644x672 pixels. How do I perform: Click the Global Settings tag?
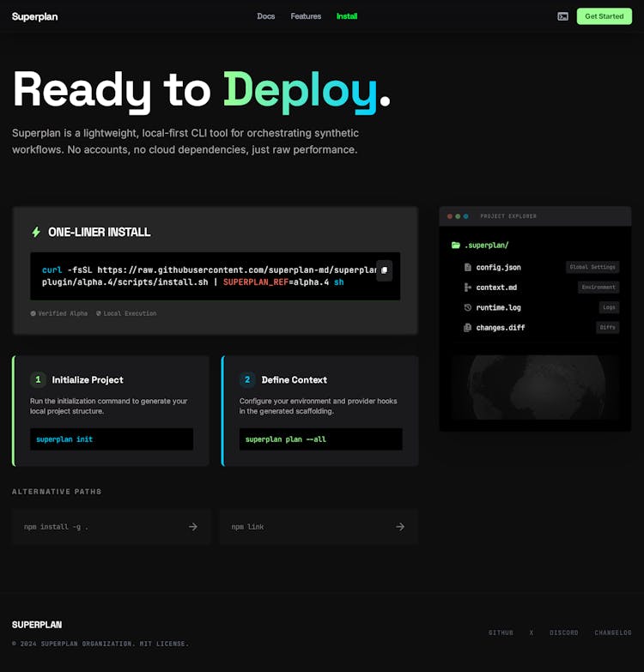[592, 267]
